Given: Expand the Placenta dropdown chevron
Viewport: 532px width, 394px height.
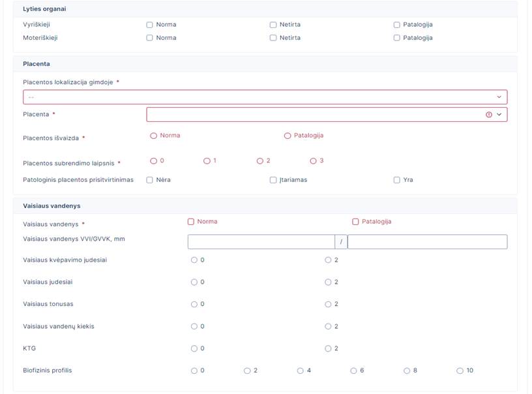Looking at the screenshot, I should point(499,114).
